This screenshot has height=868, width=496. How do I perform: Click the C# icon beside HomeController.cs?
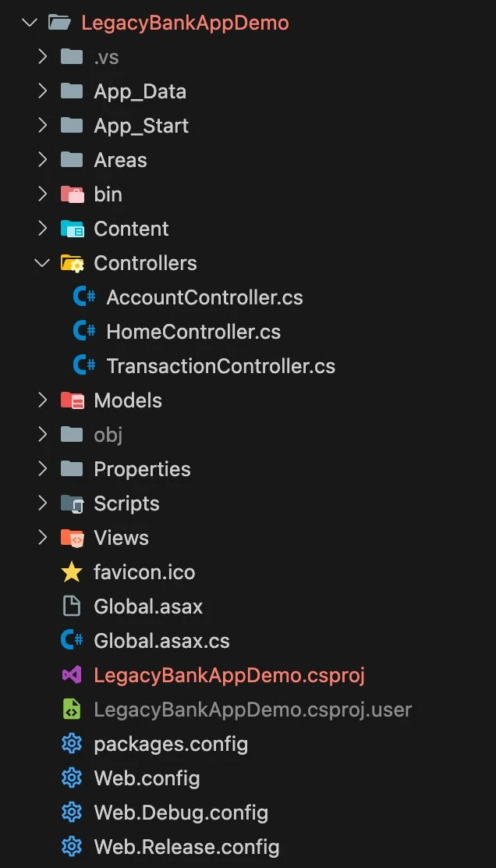click(x=85, y=332)
